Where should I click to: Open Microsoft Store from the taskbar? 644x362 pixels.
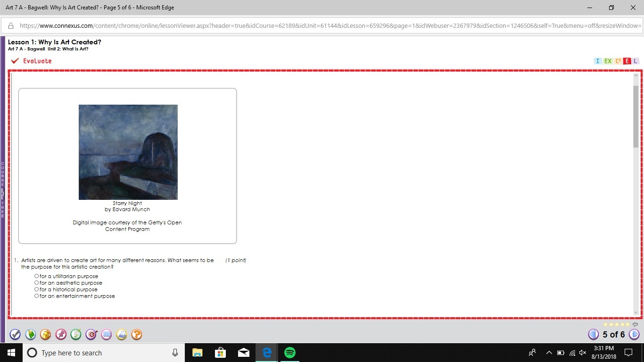coord(220,353)
